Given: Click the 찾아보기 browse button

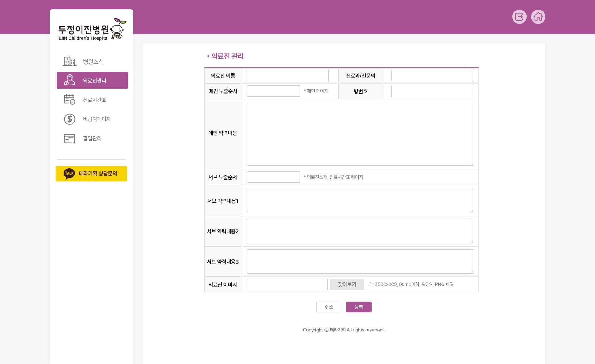Looking at the screenshot, I should pos(347,284).
